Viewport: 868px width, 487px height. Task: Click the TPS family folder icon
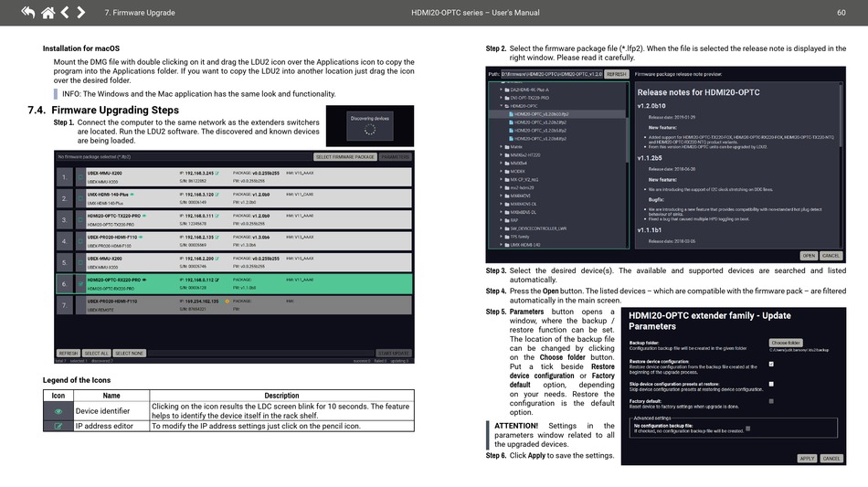[506, 237]
